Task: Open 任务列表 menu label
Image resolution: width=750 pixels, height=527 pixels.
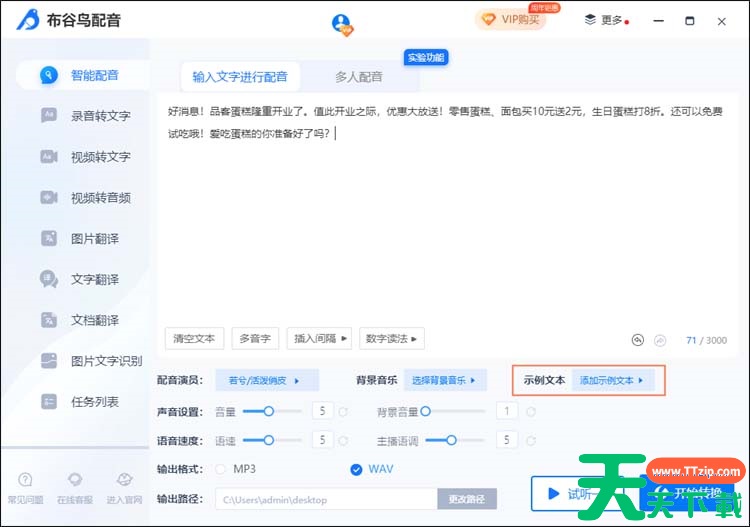Action: [95, 402]
